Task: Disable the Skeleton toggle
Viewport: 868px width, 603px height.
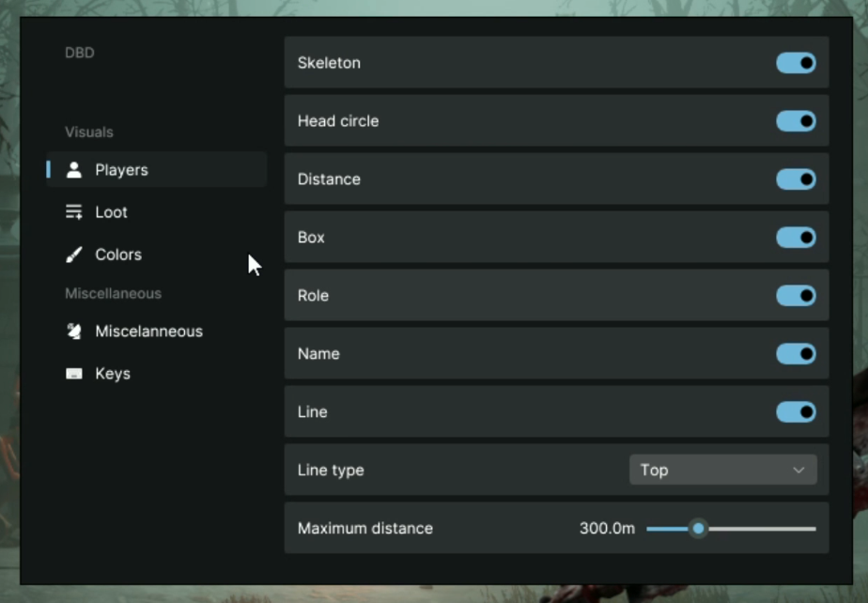Action: coord(796,63)
